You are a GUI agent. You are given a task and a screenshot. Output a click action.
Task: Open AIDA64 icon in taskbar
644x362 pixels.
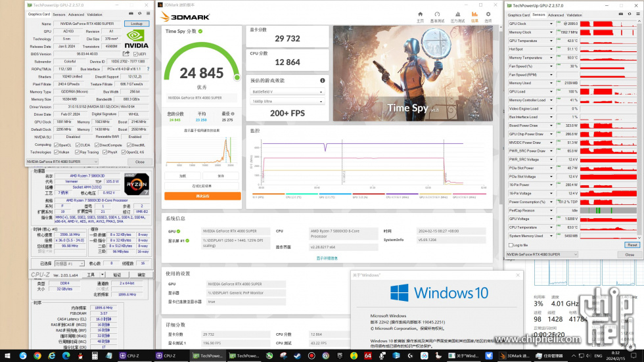(367, 356)
